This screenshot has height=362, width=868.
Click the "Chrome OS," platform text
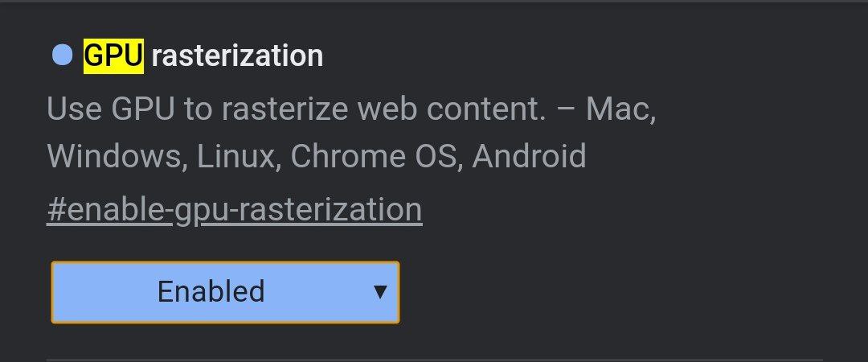(x=375, y=156)
